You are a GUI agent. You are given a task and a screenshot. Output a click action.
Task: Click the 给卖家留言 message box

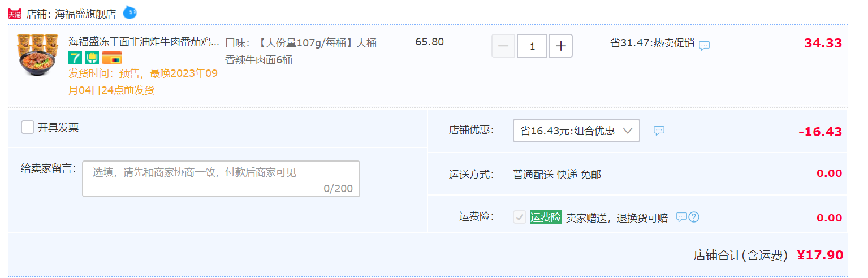point(221,179)
